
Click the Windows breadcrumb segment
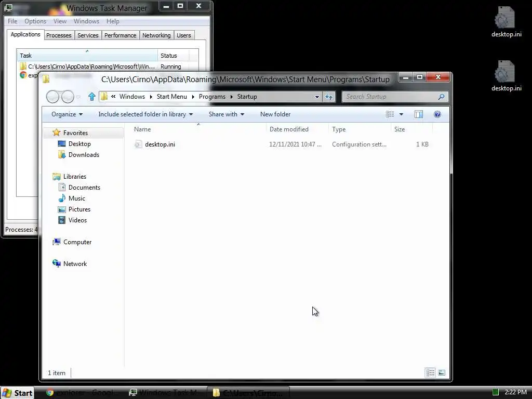point(132,97)
